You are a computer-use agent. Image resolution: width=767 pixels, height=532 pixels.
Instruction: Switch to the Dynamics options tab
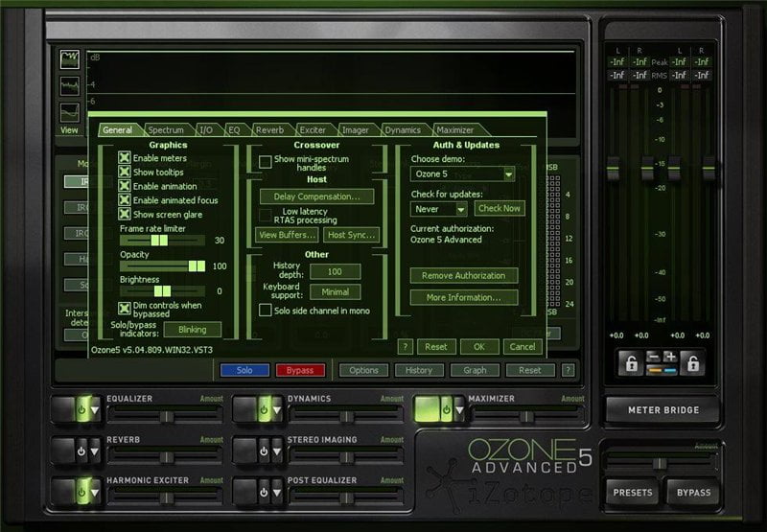(x=403, y=130)
